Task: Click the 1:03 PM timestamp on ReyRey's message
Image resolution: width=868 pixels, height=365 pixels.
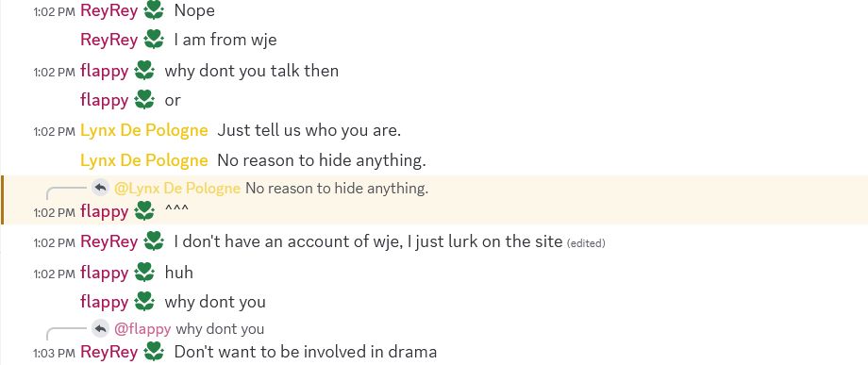Action: click(x=54, y=353)
